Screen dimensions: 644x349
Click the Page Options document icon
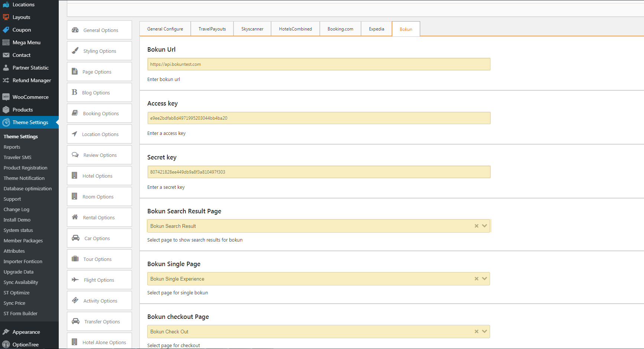pyautogui.click(x=75, y=71)
